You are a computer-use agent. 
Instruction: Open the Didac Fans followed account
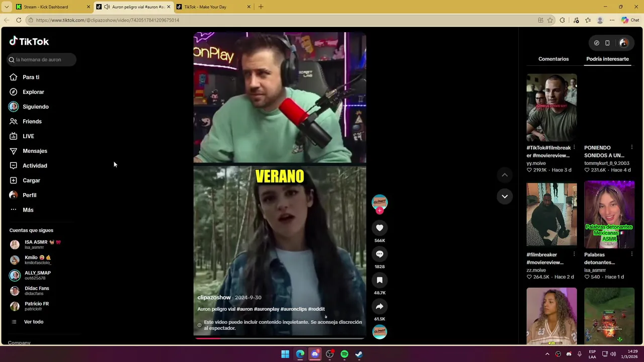37,291
